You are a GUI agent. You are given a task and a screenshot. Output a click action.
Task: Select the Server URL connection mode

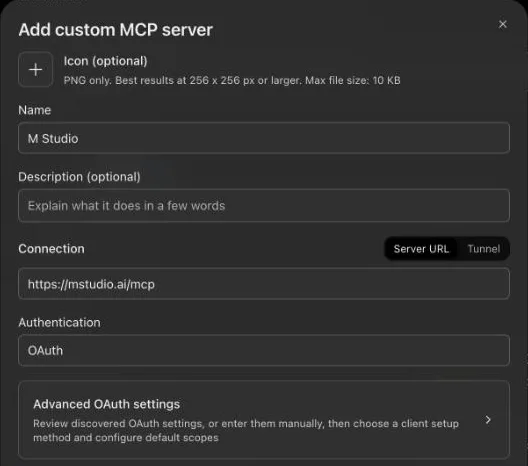[421, 249]
